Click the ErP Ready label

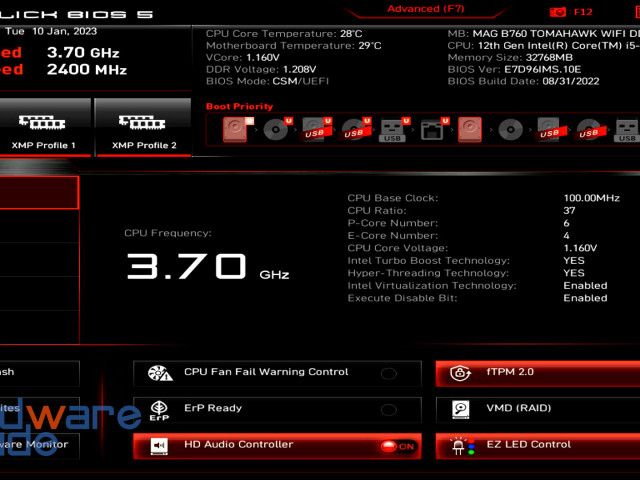(x=213, y=408)
